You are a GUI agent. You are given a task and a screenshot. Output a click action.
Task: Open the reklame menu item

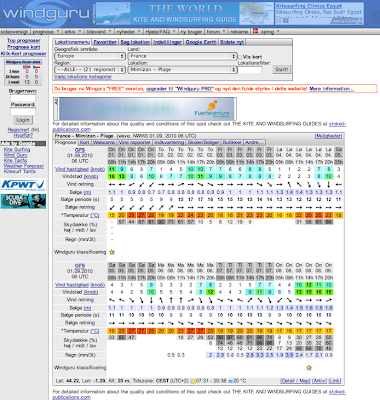pos(239,32)
